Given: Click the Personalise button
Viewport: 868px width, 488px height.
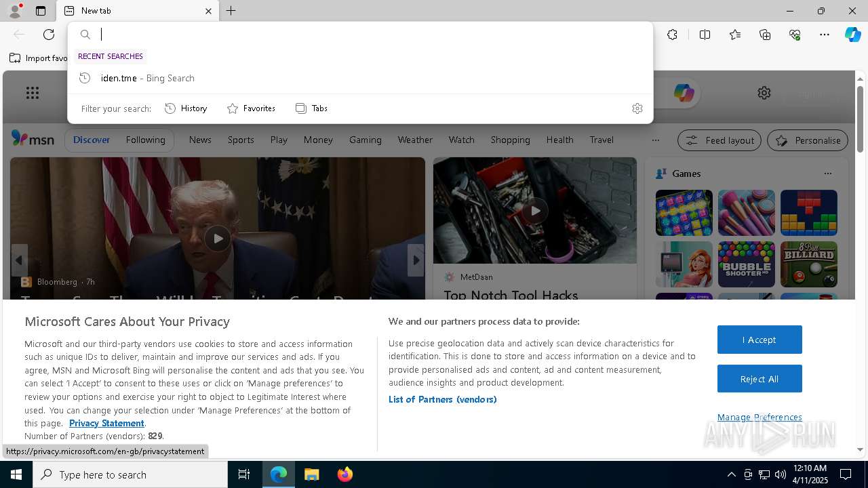Looking at the screenshot, I should (808, 140).
